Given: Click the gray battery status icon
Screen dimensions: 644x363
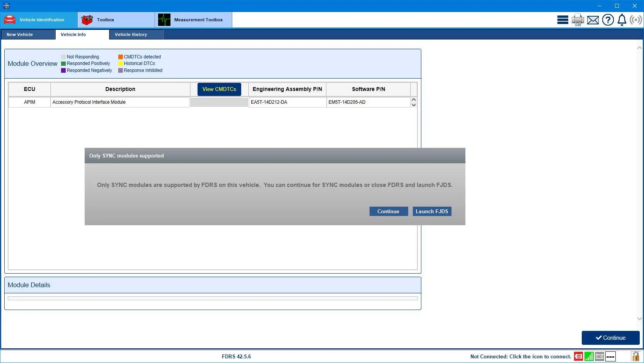Looking at the screenshot, I should click(x=600, y=356).
